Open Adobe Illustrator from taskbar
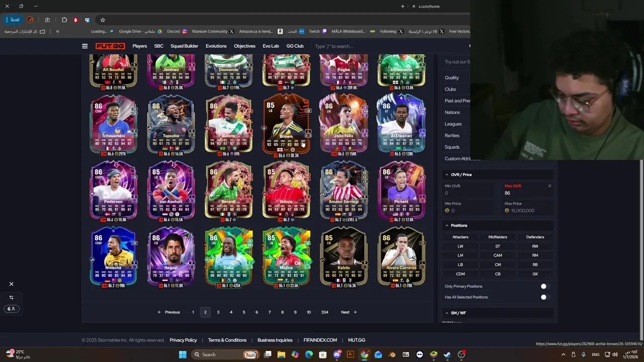This screenshot has height=362, width=644. 350,354
